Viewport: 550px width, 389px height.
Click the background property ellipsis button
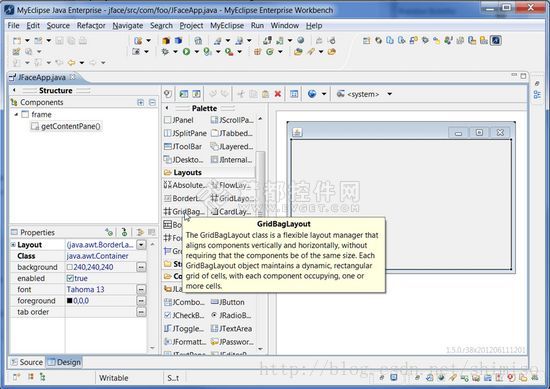(141, 267)
